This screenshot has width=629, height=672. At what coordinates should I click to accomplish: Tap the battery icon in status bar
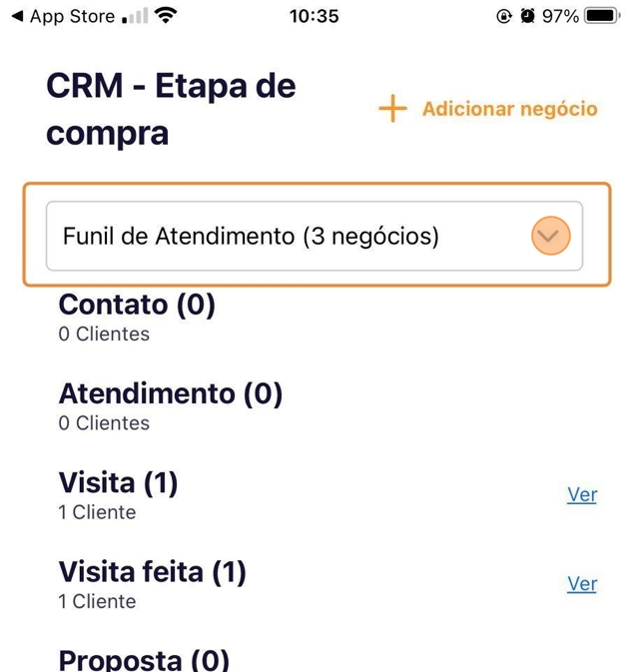click(603, 17)
